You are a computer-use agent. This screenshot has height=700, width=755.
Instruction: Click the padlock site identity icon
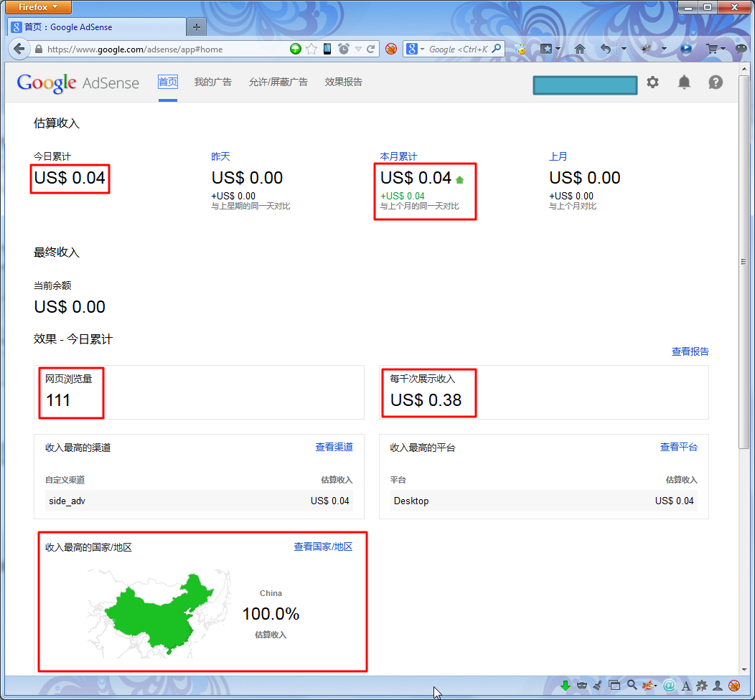(x=39, y=49)
